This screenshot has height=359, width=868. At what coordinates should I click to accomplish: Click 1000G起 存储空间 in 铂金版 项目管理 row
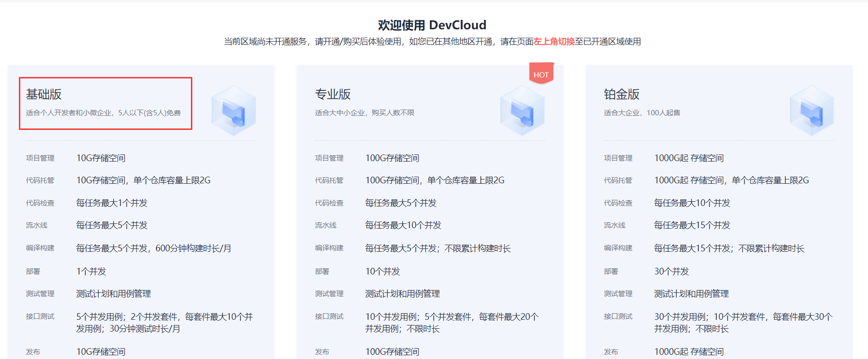click(689, 158)
